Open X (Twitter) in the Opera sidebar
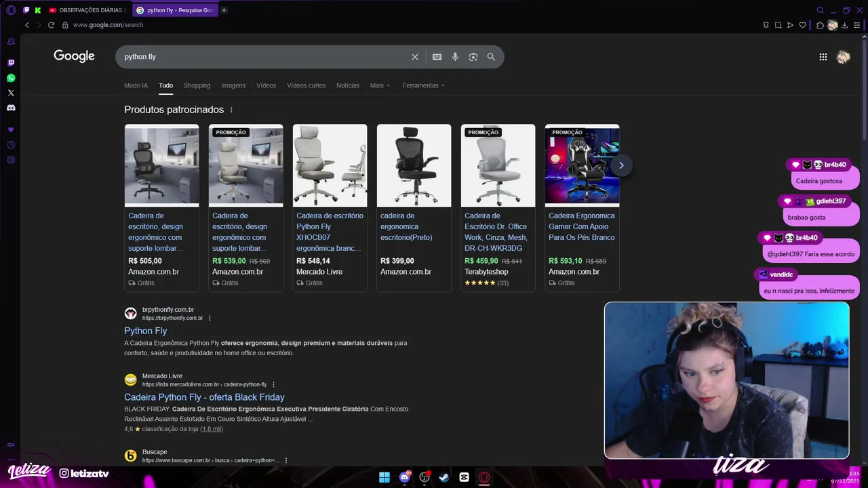 tap(11, 93)
